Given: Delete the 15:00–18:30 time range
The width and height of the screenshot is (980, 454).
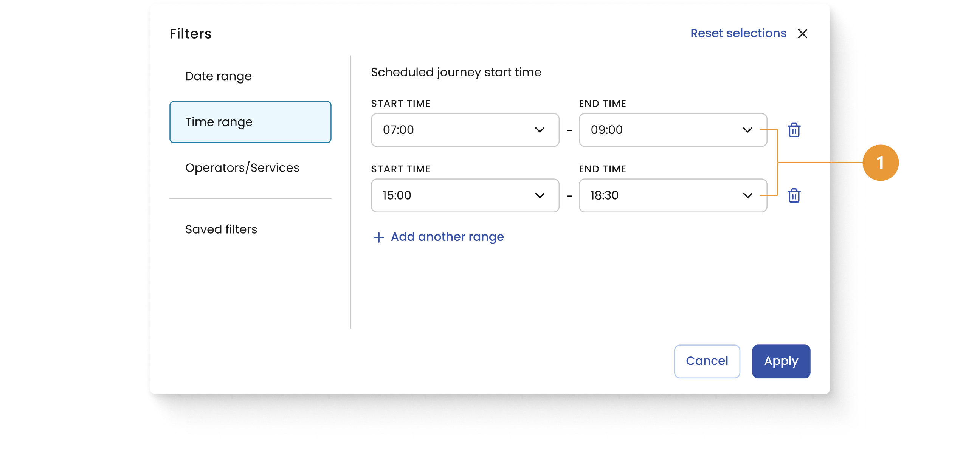Looking at the screenshot, I should click(794, 195).
